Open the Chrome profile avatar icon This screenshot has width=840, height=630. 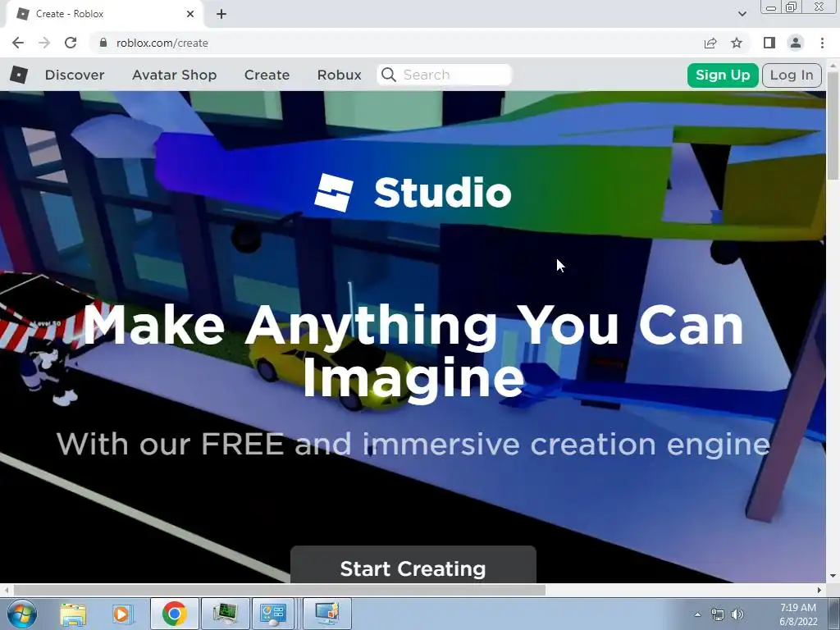click(796, 43)
